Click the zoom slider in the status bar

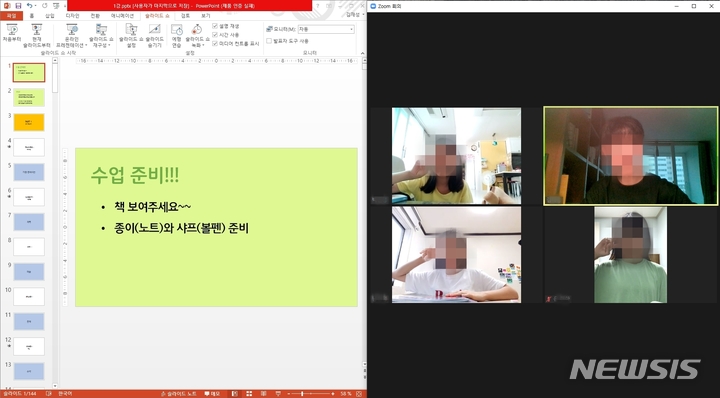pos(311,394)
